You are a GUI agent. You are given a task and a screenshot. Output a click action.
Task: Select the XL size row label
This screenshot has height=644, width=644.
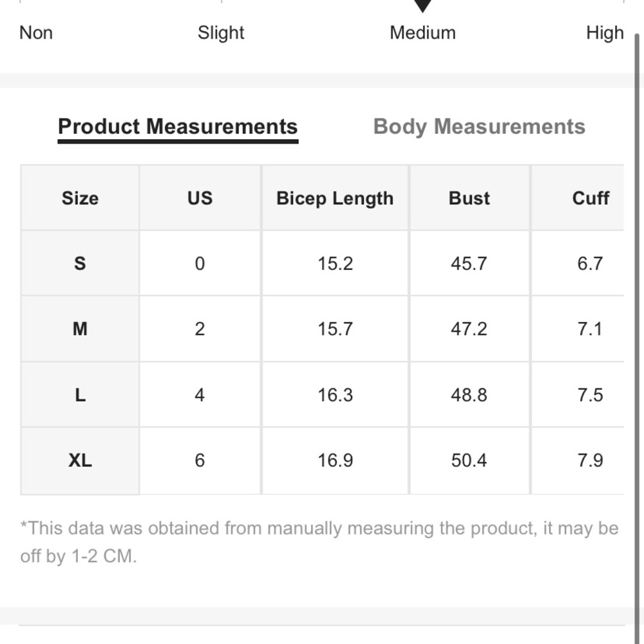point(80,460)
